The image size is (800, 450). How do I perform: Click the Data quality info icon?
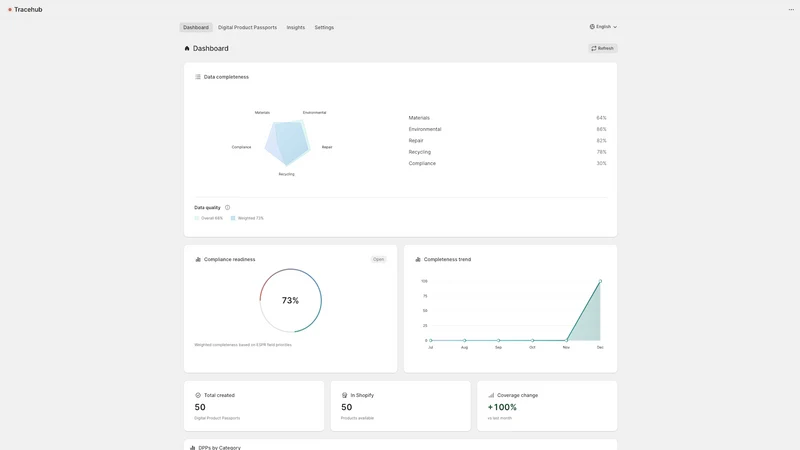[228, 208]
